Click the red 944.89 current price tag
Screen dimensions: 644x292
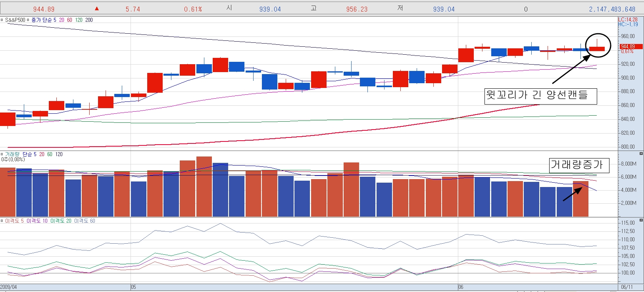629,46
